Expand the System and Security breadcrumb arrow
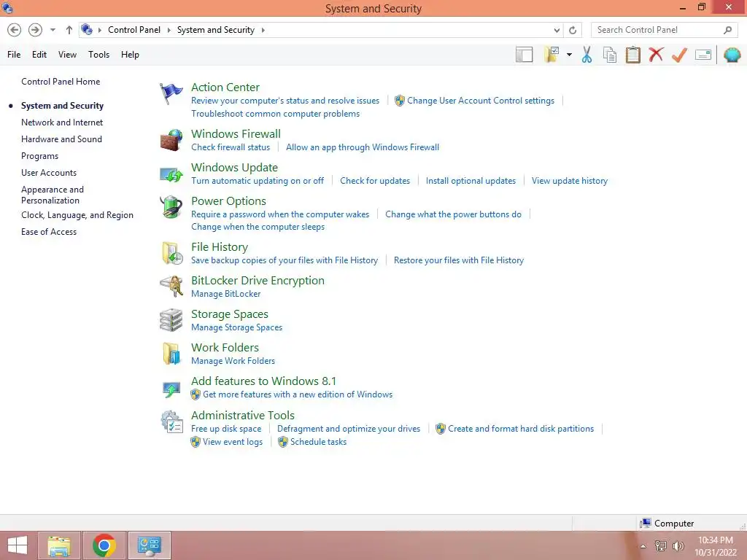Screen dimensions: 747x560 pos(263,30)
